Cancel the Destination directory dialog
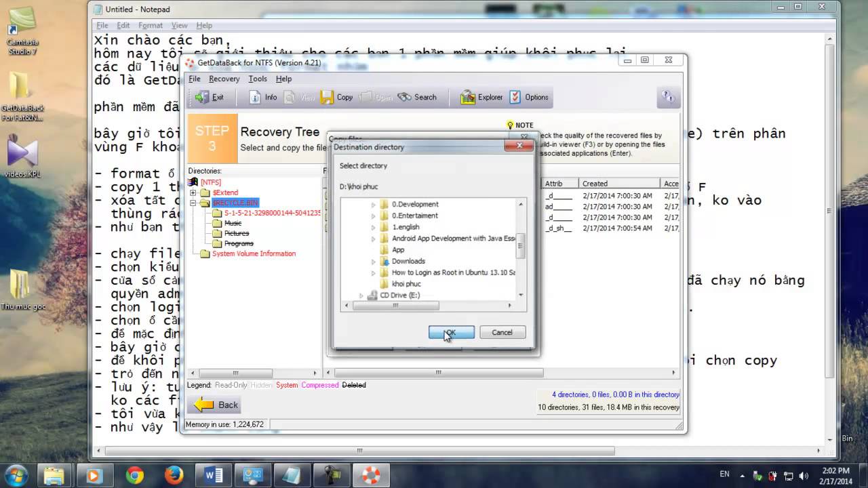The width and height of the screenshot is (868, 488). pyautogui.click(x=502, y=332)
